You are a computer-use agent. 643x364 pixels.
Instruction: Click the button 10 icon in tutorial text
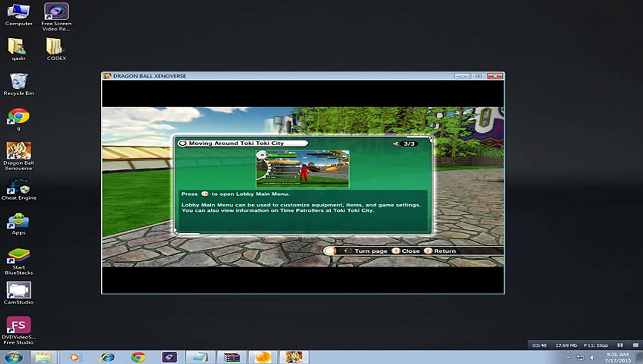[205, 194]
